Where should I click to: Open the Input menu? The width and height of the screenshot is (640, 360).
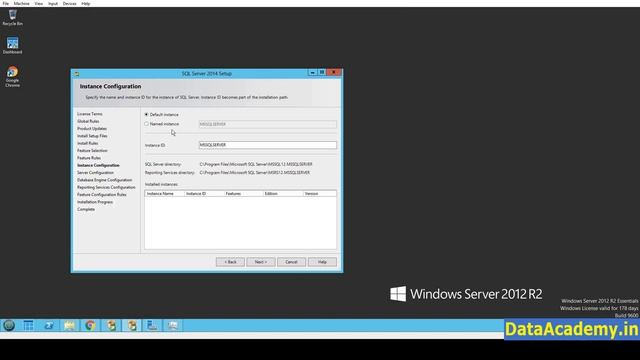53,3
